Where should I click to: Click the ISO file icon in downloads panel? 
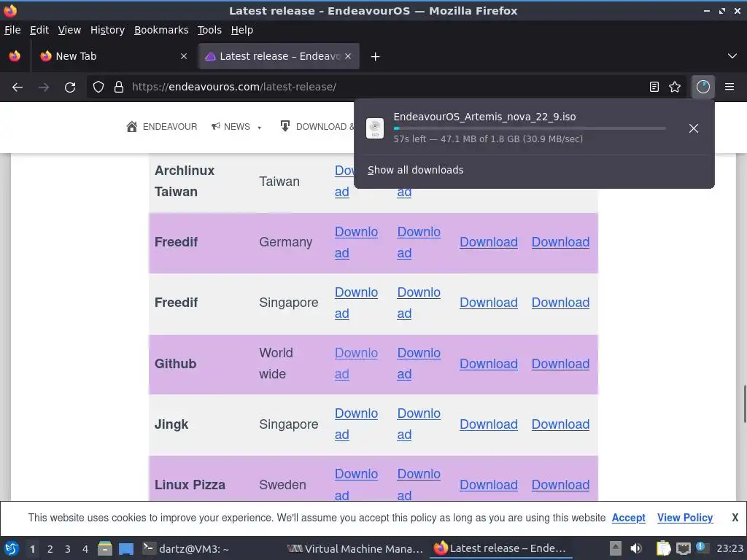[375, 128]
